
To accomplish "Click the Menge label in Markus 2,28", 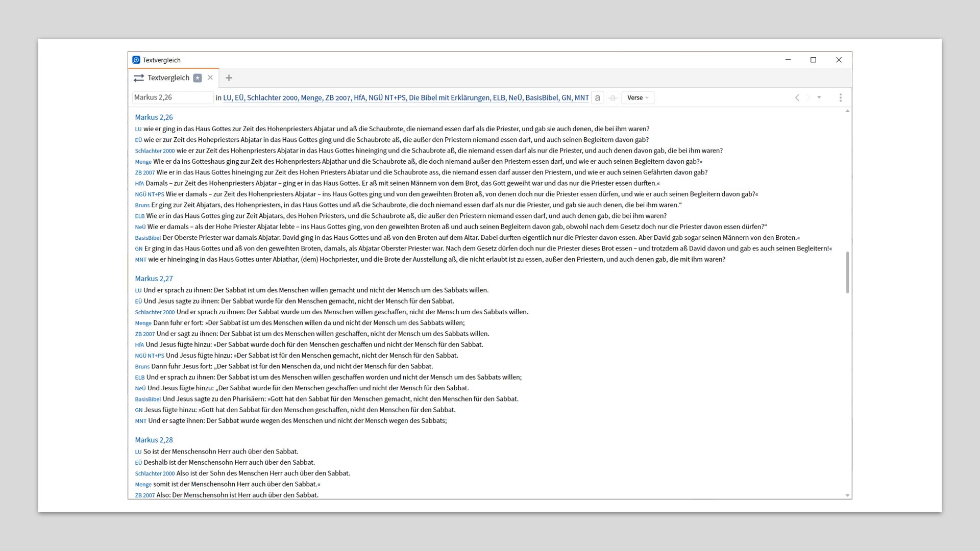I will pos(143,485).
